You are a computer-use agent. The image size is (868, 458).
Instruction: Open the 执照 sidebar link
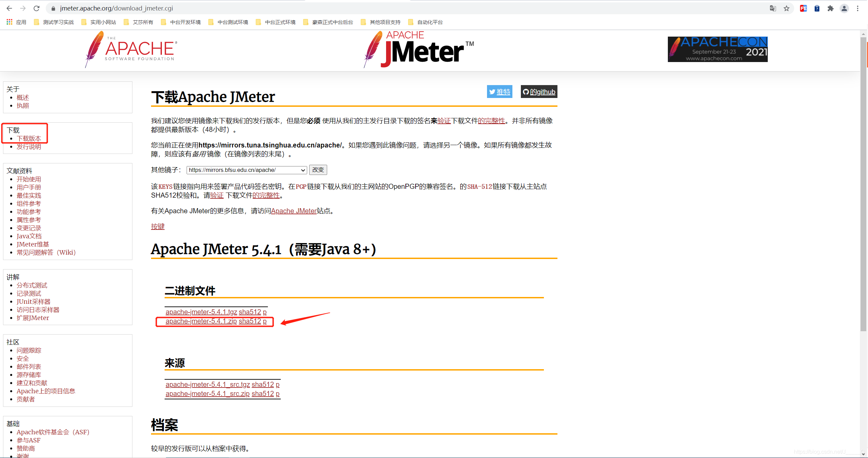pos(23,106)
